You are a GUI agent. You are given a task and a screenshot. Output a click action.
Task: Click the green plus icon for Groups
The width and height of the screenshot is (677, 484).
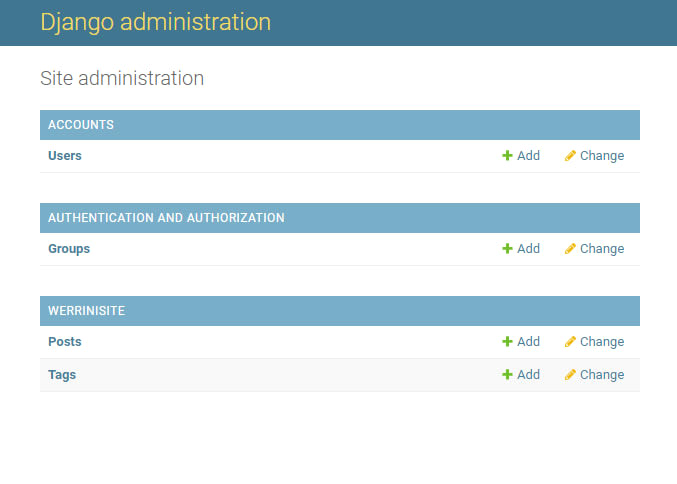click(x=507, y=249)
